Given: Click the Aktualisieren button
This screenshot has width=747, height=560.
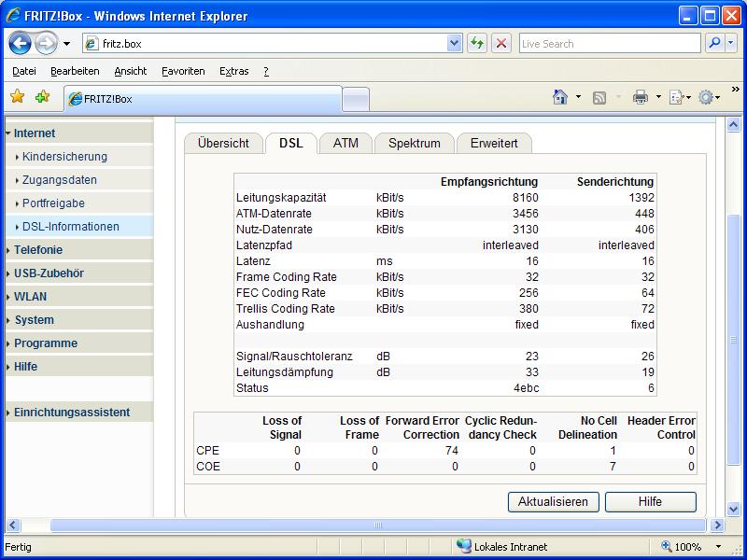Looking at the screenshot, I should pyautogui.click(x=553, y=501).
